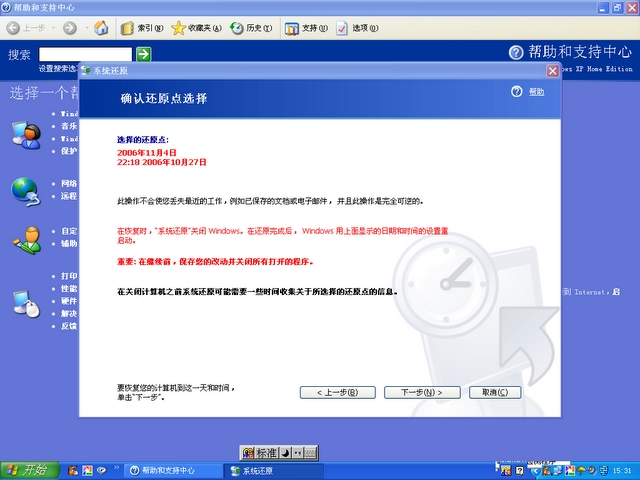Screen dimensions: 640x480
Task: Click the grey forward arrow in toolbar
Action: point(70,28)
